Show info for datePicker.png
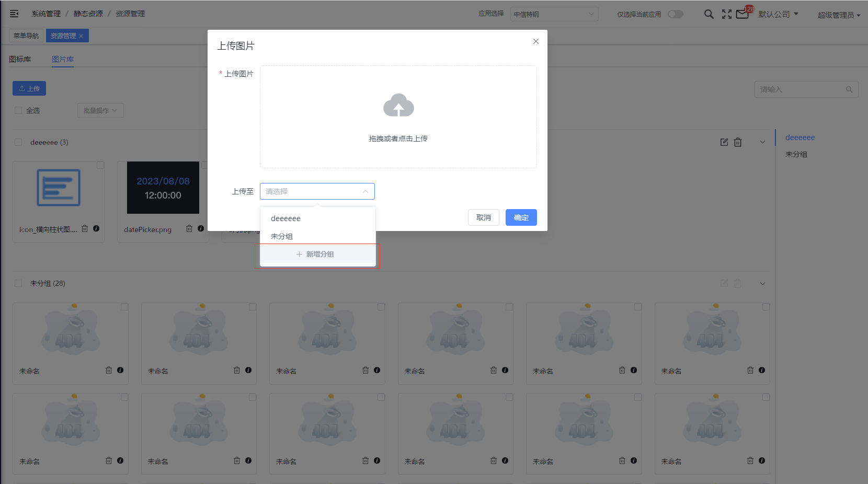Viewport: 868px width, 484px height. pyautogui.click(x=201, y=228)
